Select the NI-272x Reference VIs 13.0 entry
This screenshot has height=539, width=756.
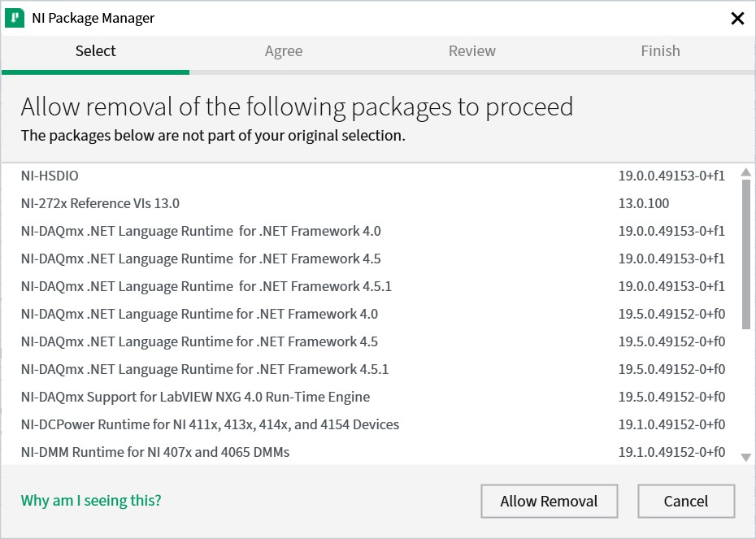325,202
